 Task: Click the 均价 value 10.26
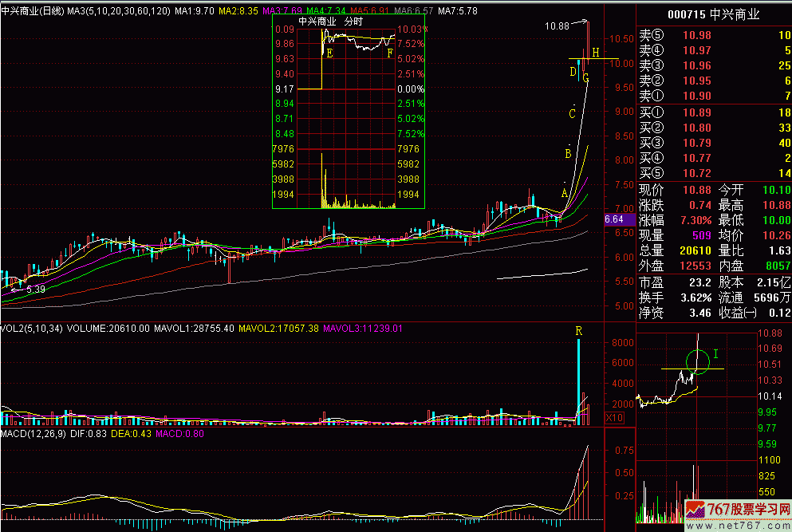pos(776,235)
